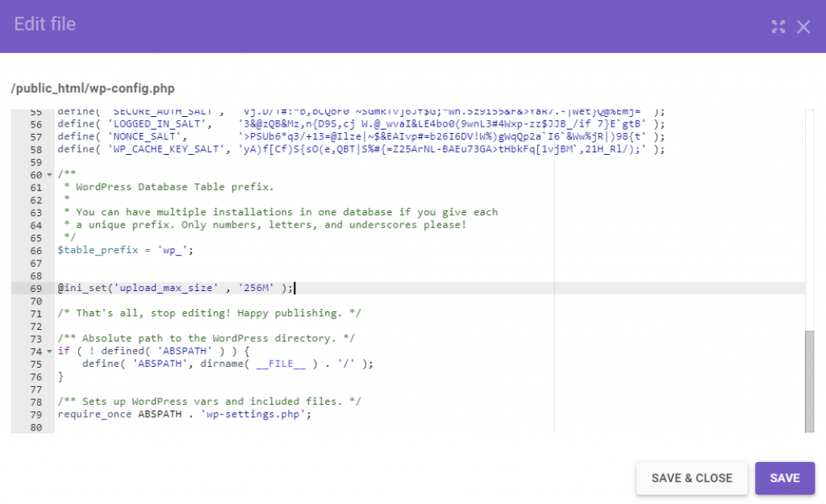Click line number 69 in the gutter
The width and height of the screenshot is (826, 504).
[x=35, y=288]
